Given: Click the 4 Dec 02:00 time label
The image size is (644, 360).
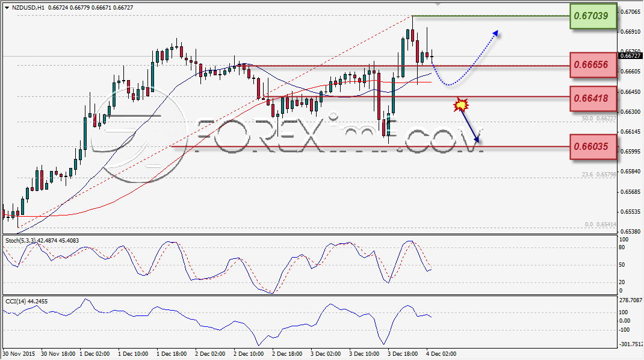Looking at the screenshot, I should (441, 354).
